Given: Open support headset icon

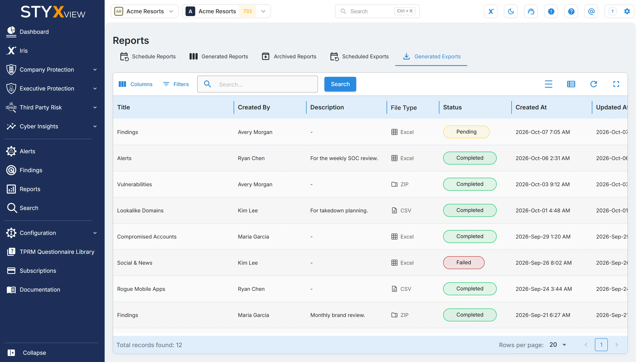Looking at the screenshot, I should pyautogui.click(x=531, y=11).
